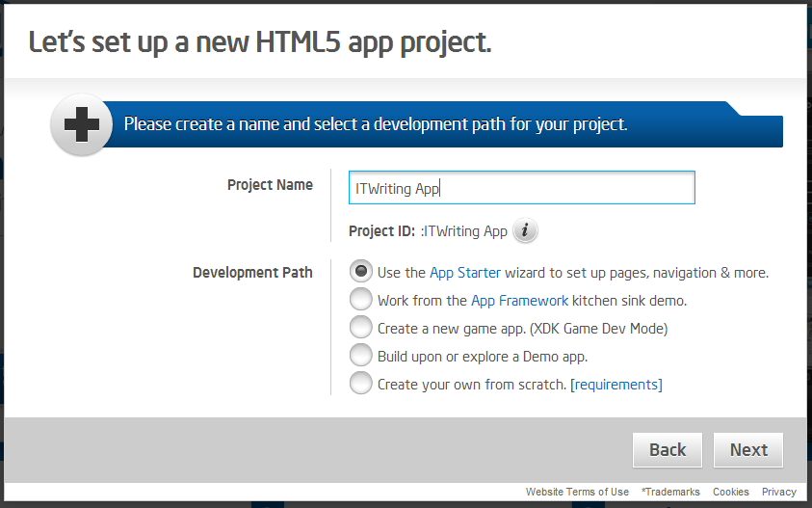Select the App Starter wizard radio option
Screen dimensions: 812x508
coord(360,271)
